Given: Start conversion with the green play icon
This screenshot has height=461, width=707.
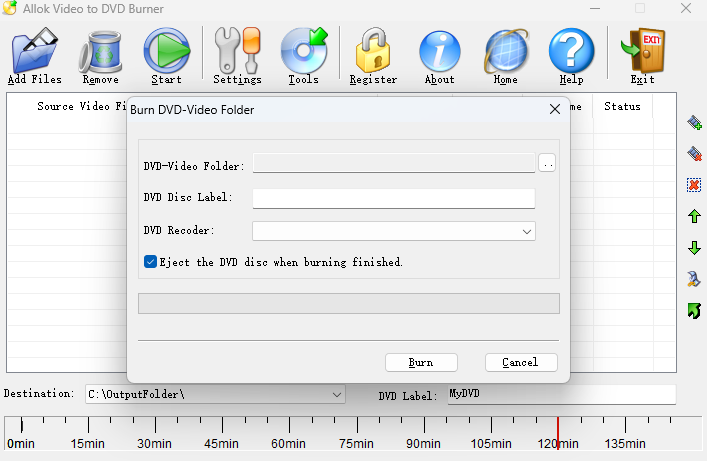Looking at the screenshot, I should pyautogui.click(x=166, y=51).
